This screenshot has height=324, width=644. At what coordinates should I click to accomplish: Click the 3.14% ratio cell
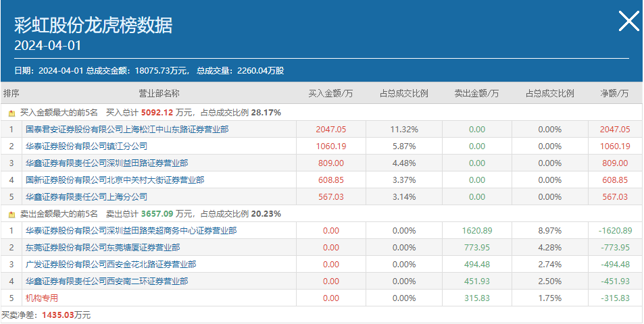(x=404, y=196)
